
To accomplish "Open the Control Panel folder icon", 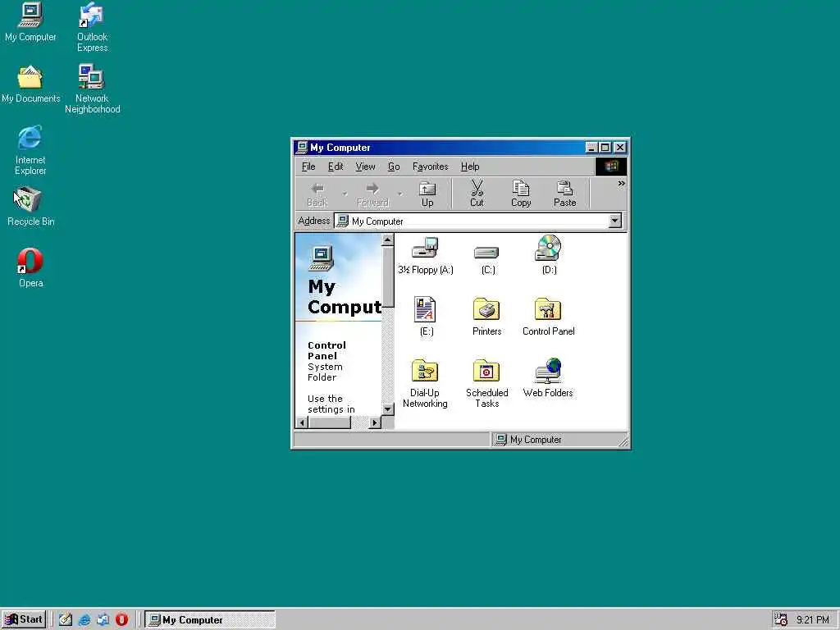I will 548,317.
